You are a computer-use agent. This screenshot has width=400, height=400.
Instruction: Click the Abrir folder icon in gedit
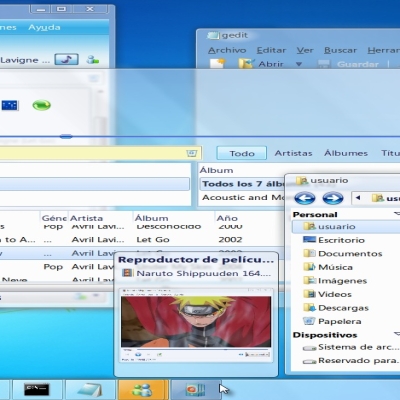[246, 63]
